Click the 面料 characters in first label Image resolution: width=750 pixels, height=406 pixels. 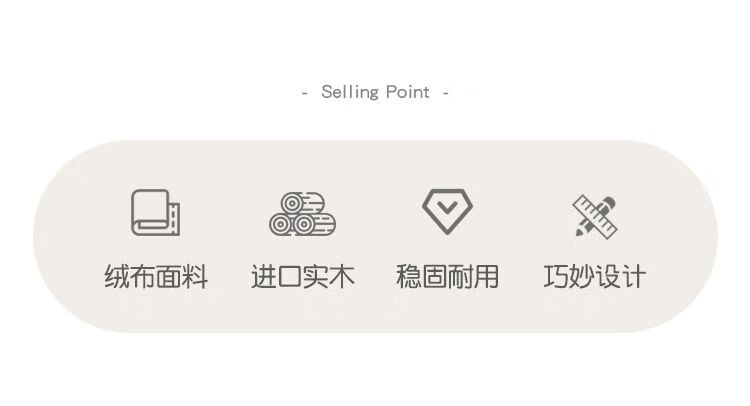click(x=182, y=277)
